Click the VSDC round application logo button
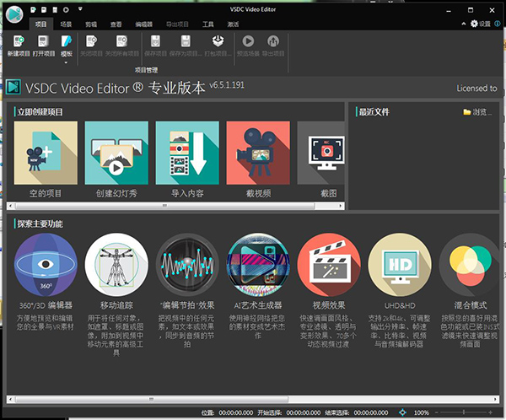506x420 pixels. coord(14,14)
